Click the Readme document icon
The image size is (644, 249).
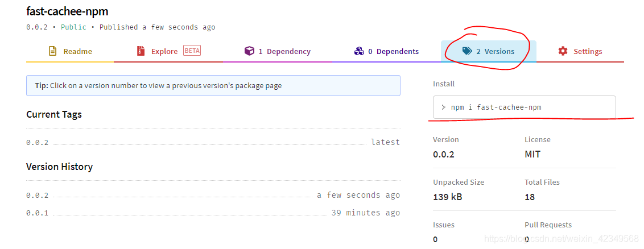[x=52, y=51]
